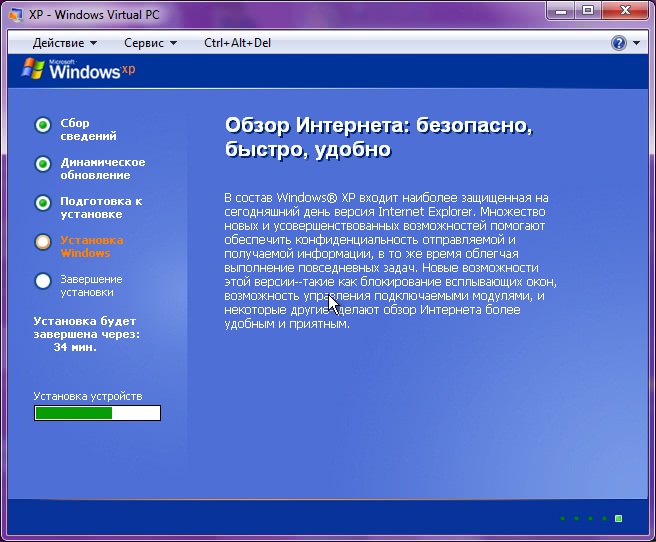Open the Сервис menu
Screen dimensions: 656x542
150,43
